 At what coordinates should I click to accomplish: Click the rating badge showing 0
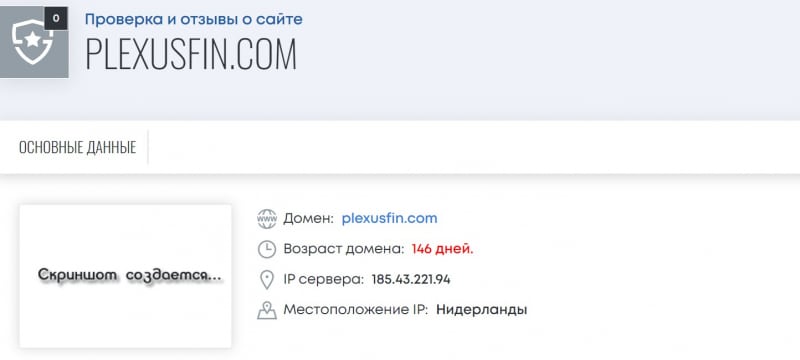(x=56, y=19)
